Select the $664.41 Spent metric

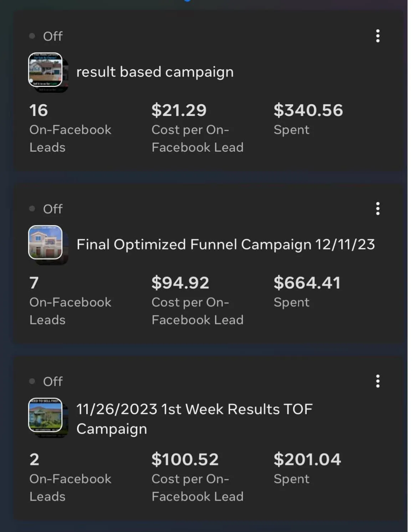pyautogui.click(x=307, y=292)
